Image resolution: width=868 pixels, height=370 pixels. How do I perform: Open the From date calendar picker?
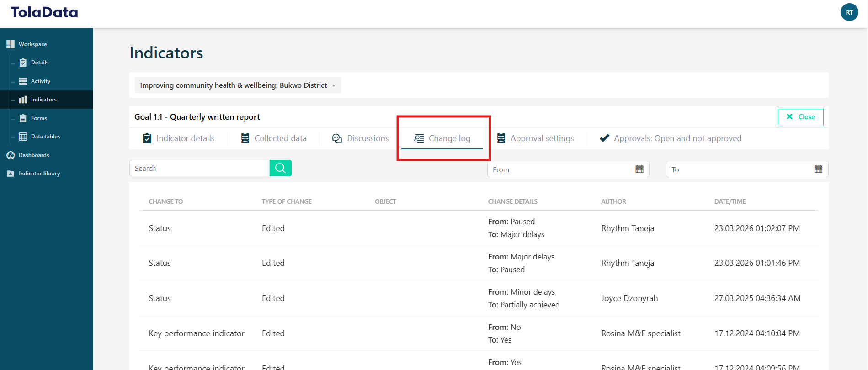[639, 169]
